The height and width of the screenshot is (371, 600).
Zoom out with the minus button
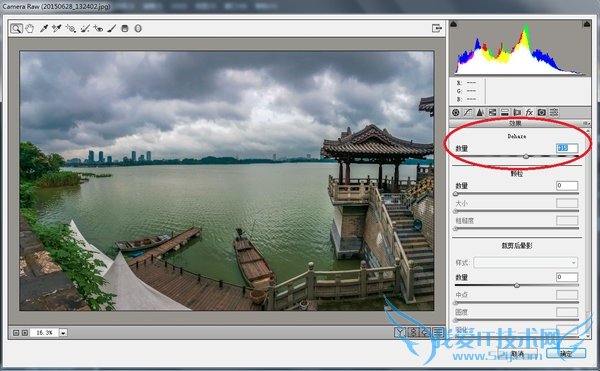tap(16, 333)
